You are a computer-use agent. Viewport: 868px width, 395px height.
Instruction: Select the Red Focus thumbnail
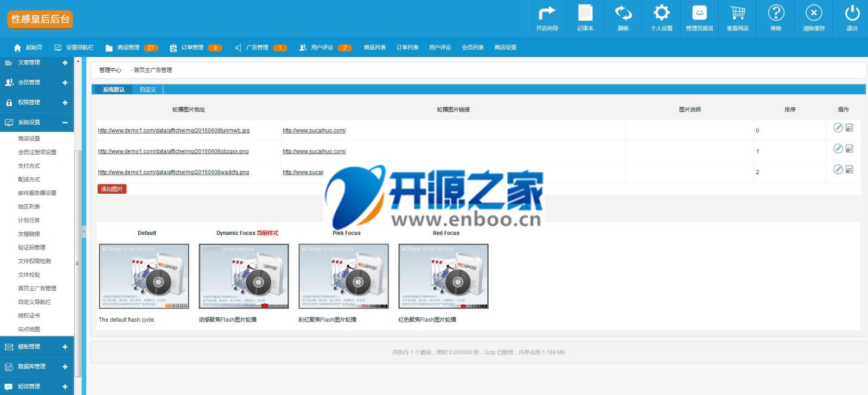[444, 276]
